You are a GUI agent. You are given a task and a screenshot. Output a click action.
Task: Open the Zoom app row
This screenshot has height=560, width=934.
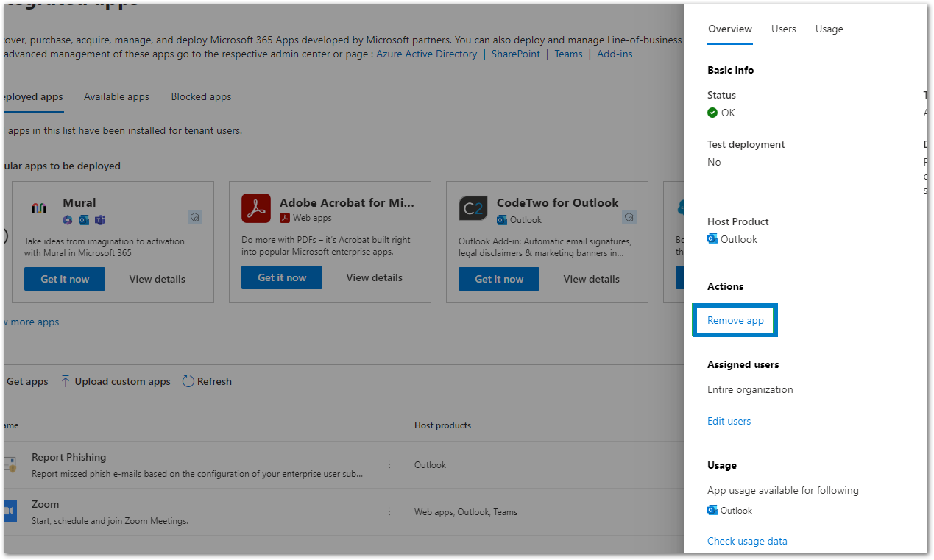click(x=343, y=512)
